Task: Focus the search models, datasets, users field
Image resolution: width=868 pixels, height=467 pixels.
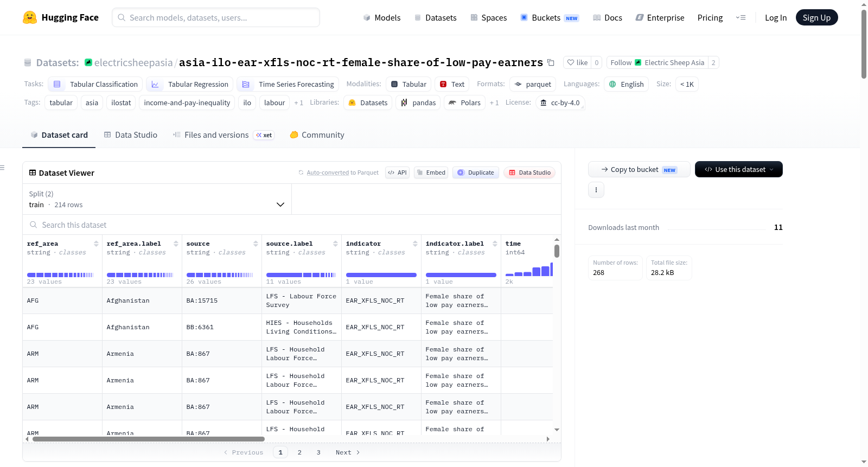Action: click(216, 17)
